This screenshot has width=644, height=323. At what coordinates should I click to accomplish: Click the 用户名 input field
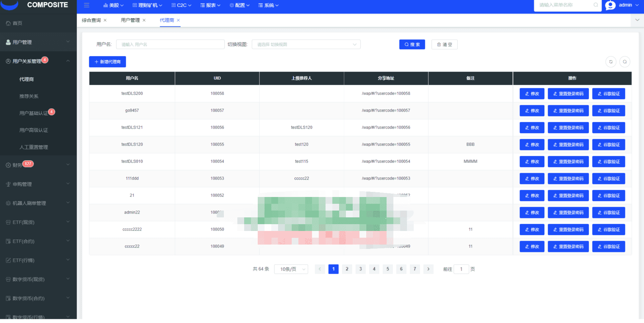click(x=170, y=44)
